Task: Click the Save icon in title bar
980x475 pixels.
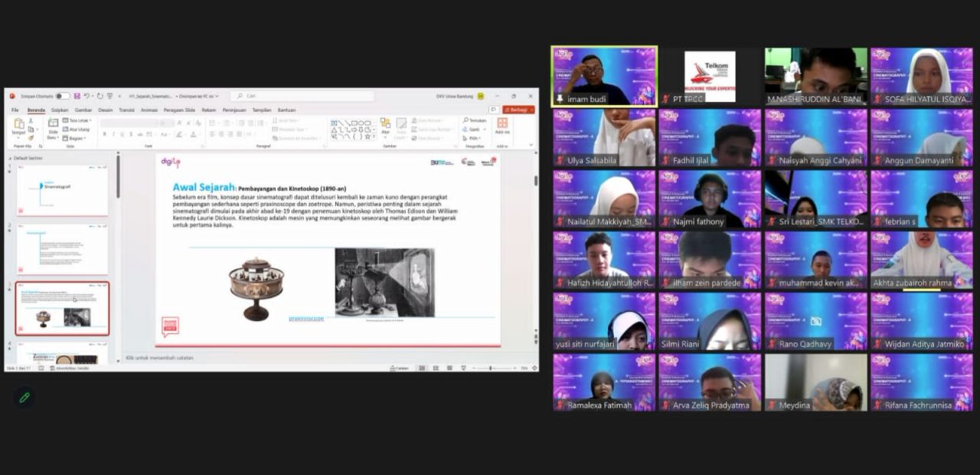Action: (77, 96)
